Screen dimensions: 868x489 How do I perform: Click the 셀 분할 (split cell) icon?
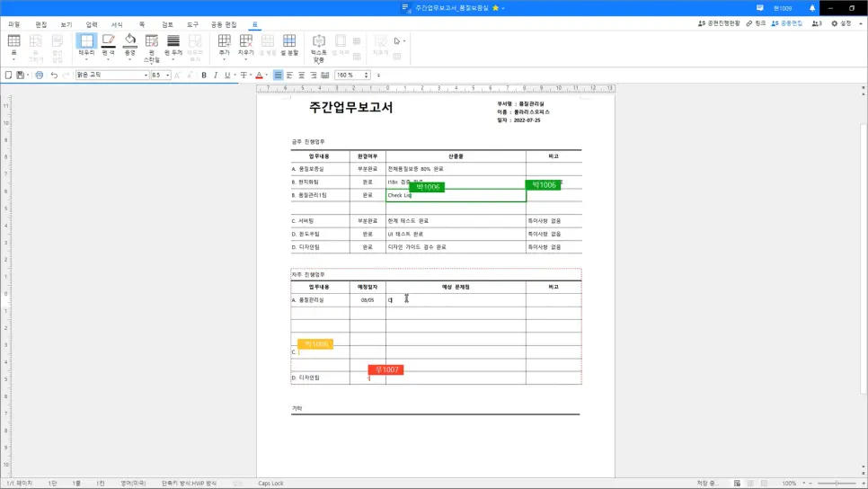point(289,40)
